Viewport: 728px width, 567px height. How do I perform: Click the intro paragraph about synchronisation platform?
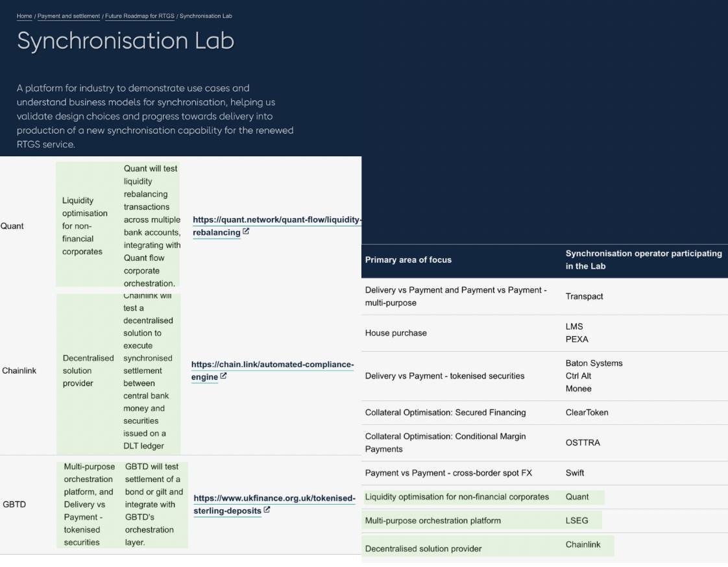tap(155, 116)
